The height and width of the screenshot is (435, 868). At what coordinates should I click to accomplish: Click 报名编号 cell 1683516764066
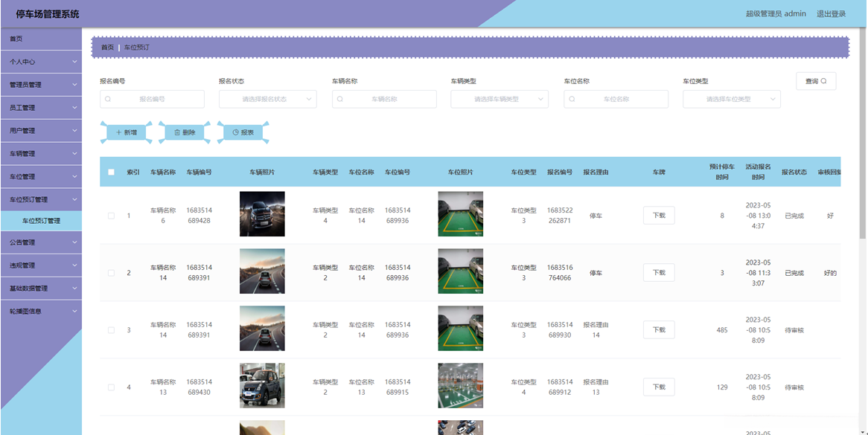[560, 272]
